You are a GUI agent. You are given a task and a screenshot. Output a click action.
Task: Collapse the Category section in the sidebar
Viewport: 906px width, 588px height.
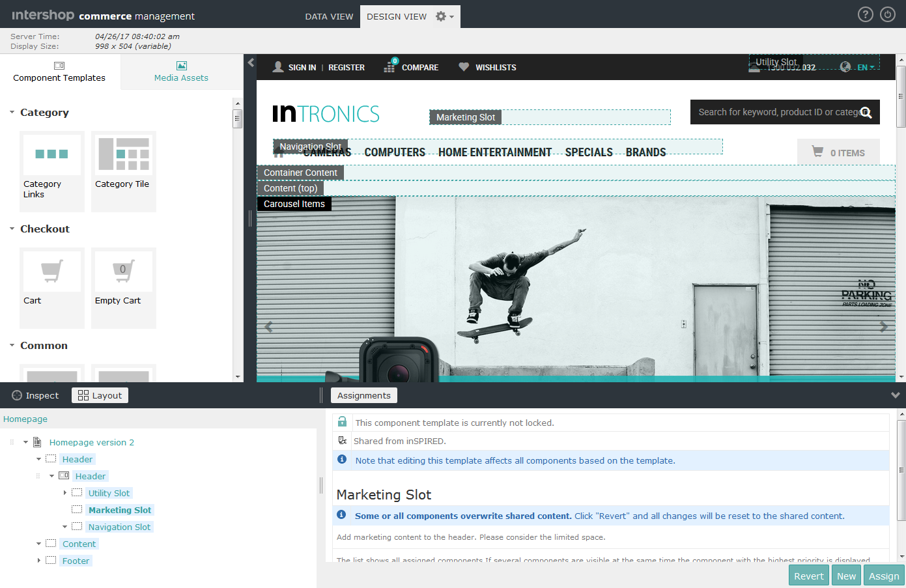click(x=10, y=112)
